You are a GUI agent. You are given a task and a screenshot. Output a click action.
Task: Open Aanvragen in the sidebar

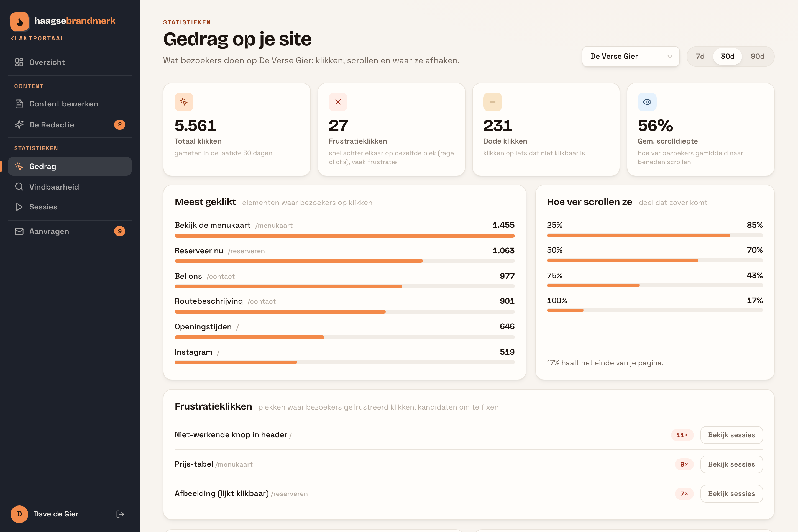click(x=70, y=231)
